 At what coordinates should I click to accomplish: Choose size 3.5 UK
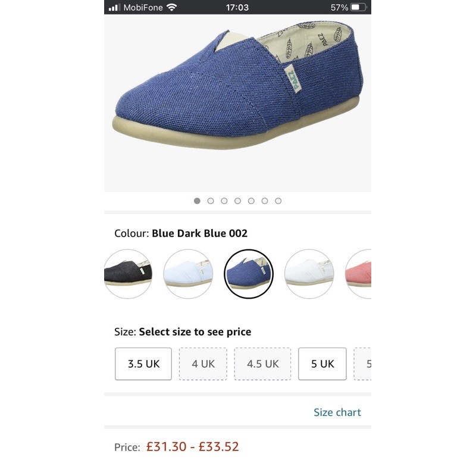point(143,364)
